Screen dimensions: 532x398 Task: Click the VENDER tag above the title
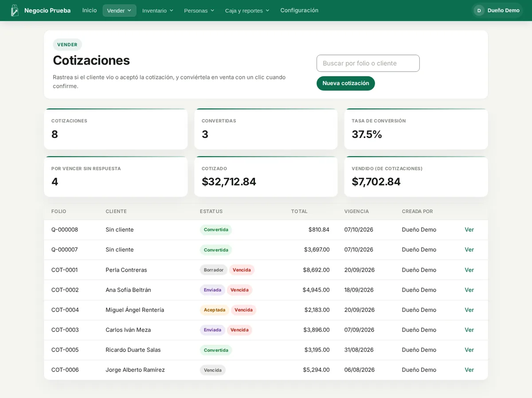[x=67, y=44]
